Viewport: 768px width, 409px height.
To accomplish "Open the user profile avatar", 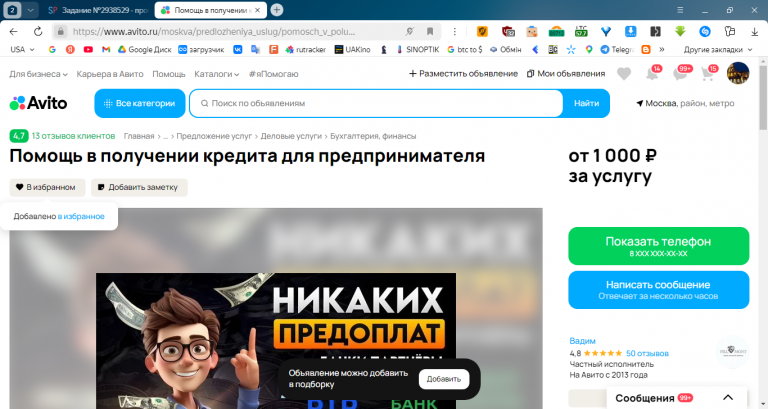I will [738, 73].
